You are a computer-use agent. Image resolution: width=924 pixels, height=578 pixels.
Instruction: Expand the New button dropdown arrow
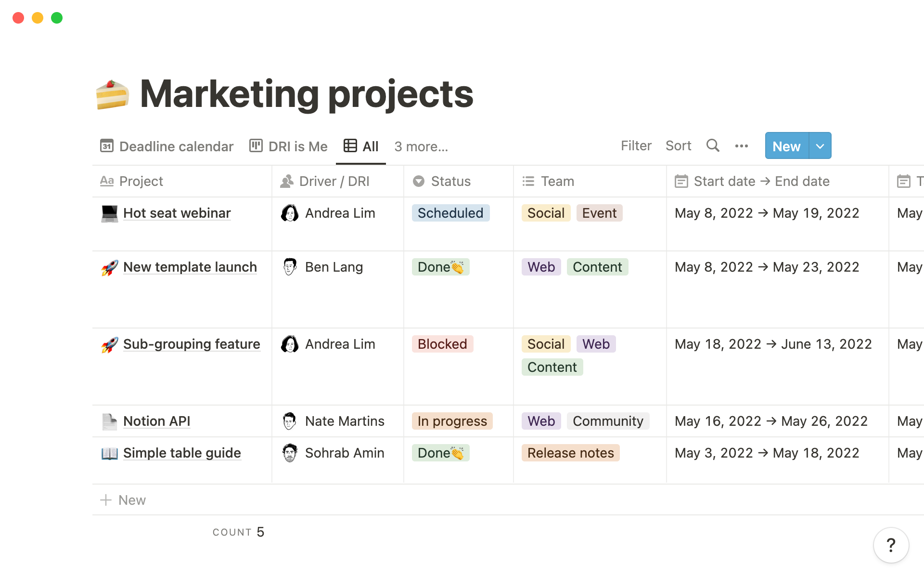(x=820, y=146)
